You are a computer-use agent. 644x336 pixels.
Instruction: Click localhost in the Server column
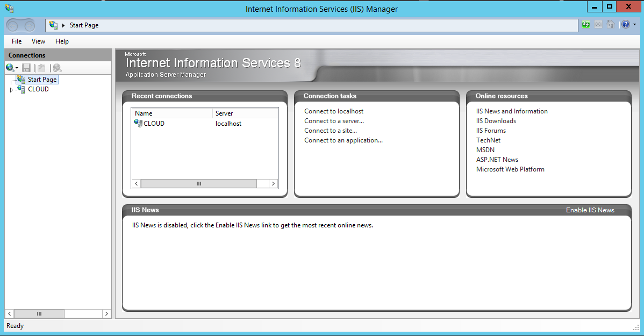coord(228,124)
